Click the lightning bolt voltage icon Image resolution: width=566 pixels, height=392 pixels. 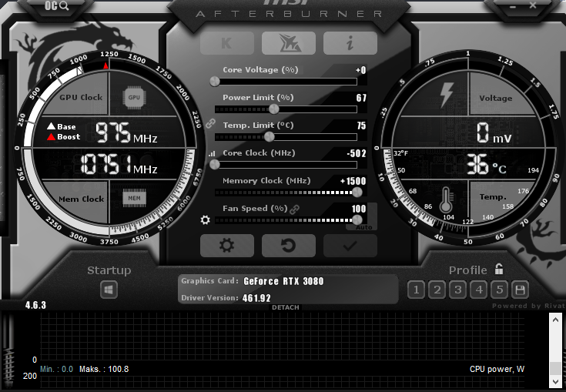(x=446, y=95)
